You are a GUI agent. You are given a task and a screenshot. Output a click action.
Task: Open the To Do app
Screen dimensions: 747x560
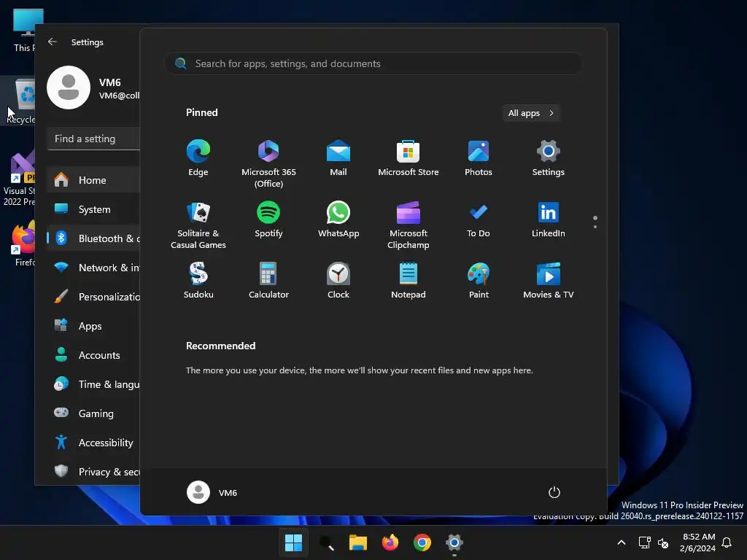pos(479,219)
